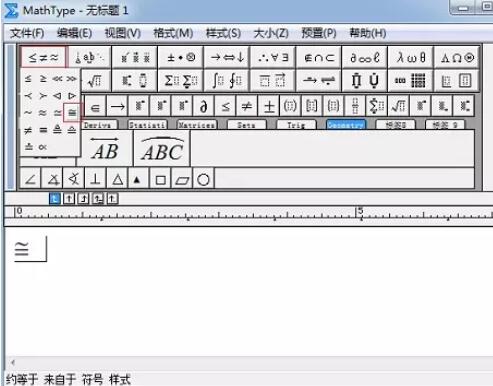This screenshot has width=493, height=386.
Task: Open the 大小(Z) menu
Action: pos(271,33)
